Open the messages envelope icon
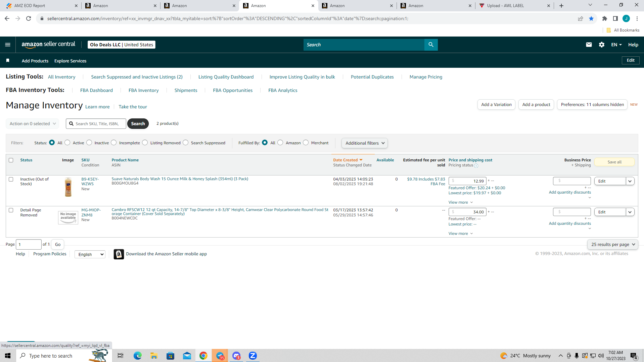 coord(589,45)
